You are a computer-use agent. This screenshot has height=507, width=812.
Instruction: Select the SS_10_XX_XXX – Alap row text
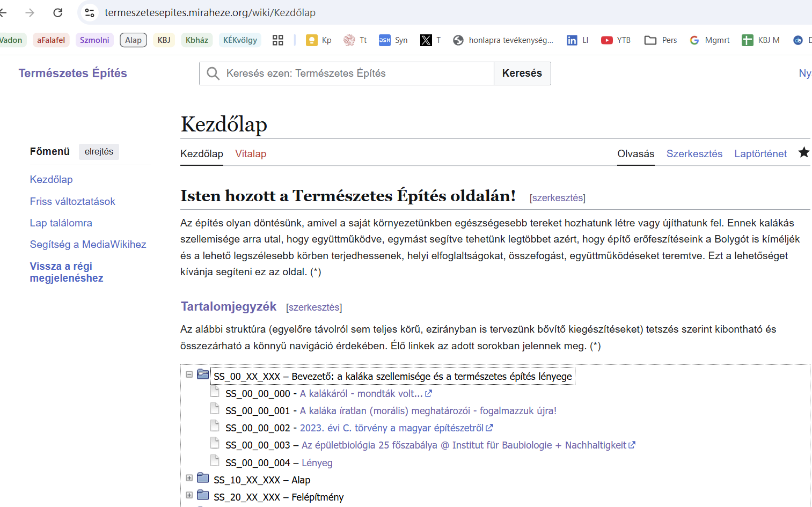point(262,480)
